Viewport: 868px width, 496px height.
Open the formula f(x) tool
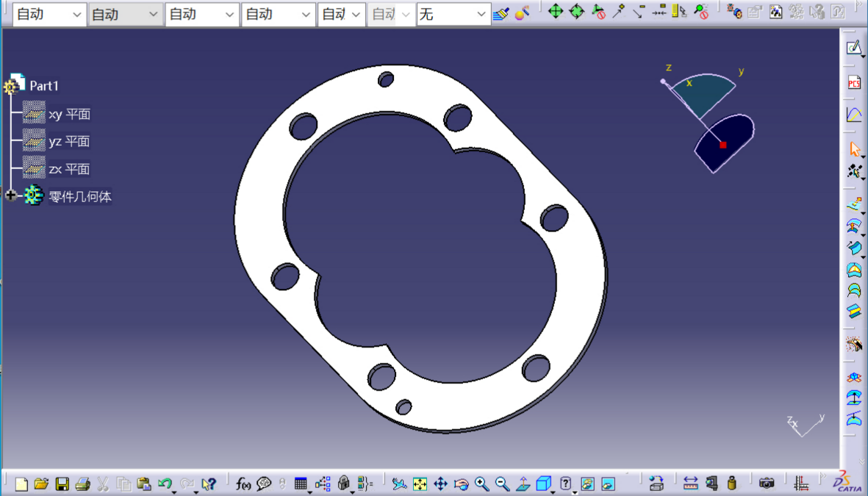click(243, 484)
